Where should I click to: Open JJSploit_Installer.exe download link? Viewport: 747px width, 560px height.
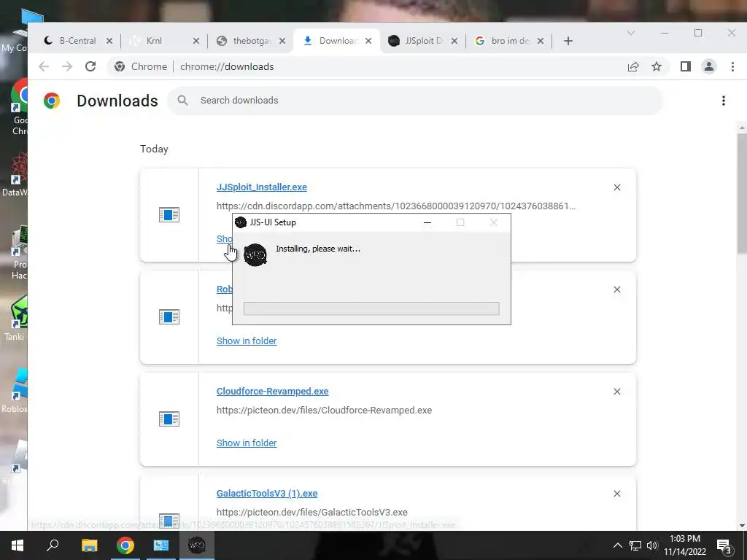[262, 187]
